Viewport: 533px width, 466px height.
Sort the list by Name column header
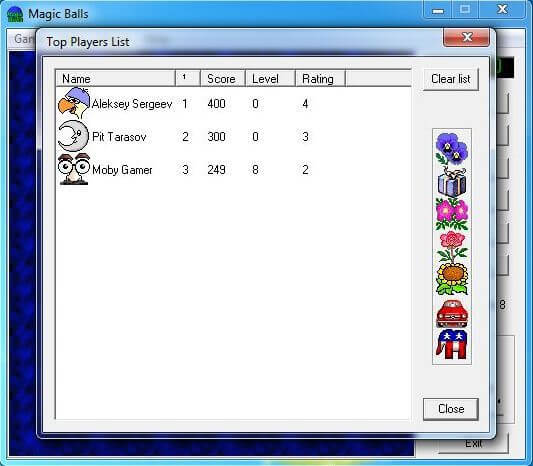coord(115,79)
